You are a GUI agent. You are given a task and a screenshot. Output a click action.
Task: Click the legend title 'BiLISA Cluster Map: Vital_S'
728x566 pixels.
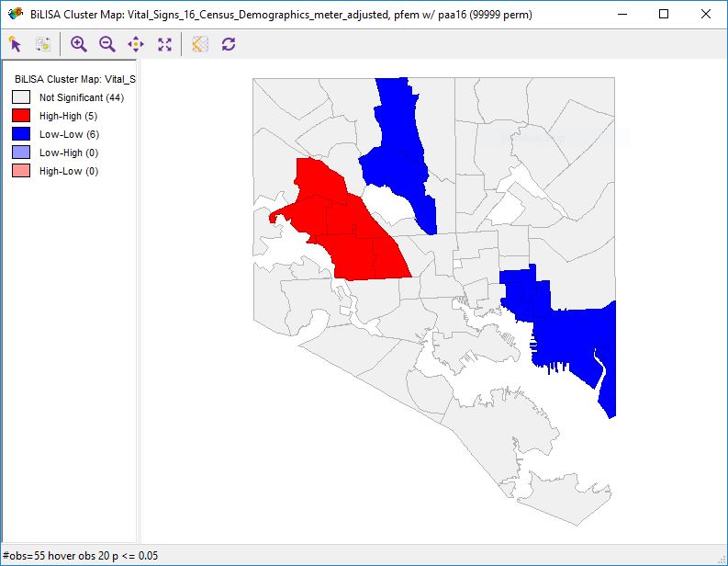(x=75, y=79)
